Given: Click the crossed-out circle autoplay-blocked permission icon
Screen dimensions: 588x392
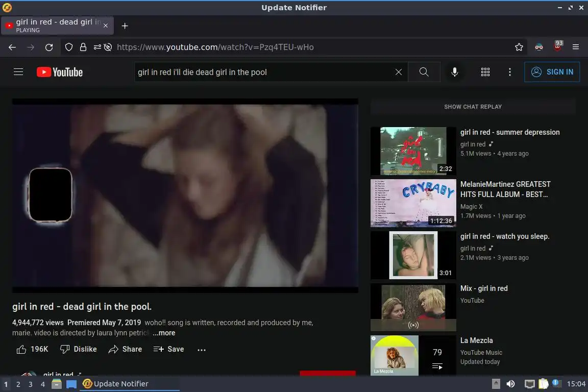Looking at the screenshot, I should click(108, 47).
